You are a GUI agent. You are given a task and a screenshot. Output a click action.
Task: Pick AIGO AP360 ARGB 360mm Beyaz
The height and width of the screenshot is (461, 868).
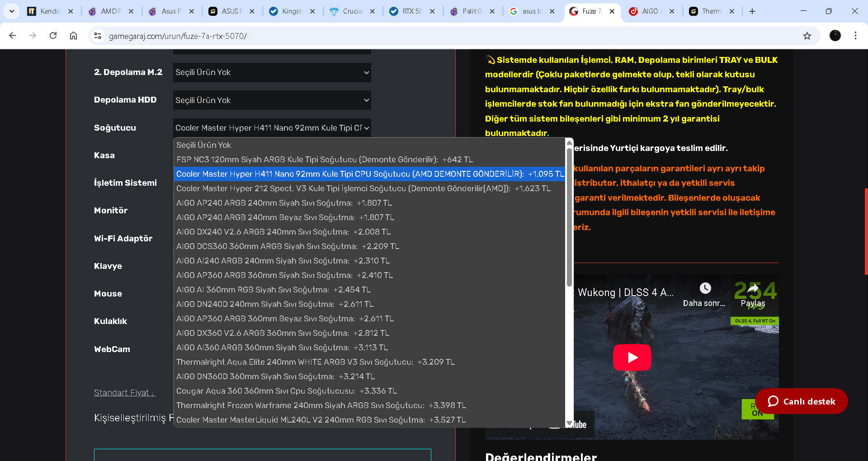369,319
